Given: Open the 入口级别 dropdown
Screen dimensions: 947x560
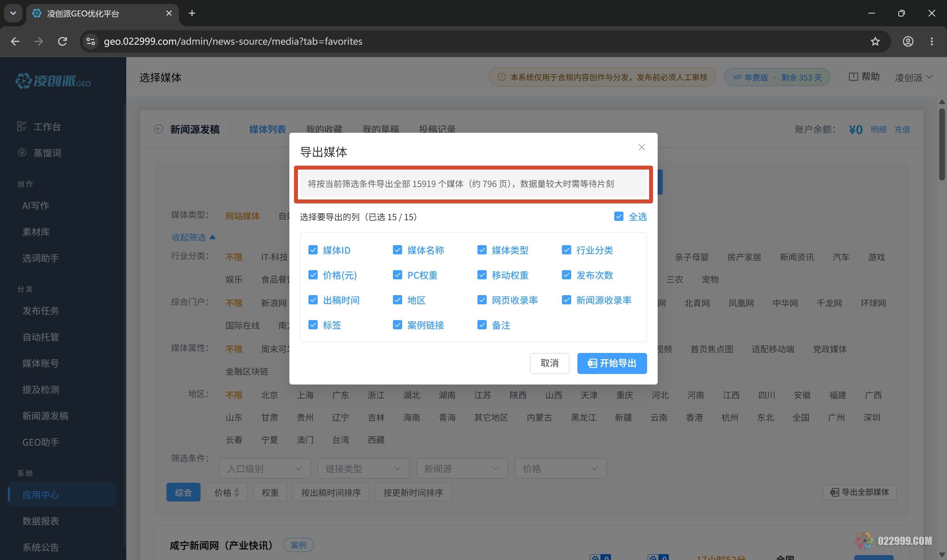Looking at the screenshot, I should [265, 468].
